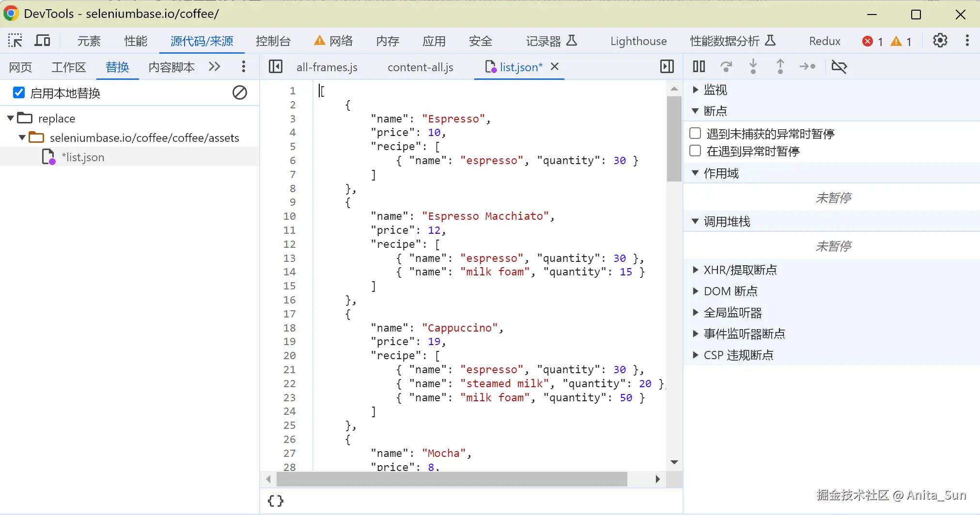Click the list.json file icon in tree

(49, 157)
